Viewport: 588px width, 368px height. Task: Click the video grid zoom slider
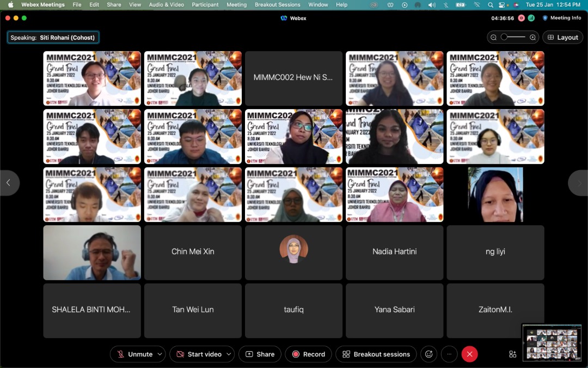point(513,37)
